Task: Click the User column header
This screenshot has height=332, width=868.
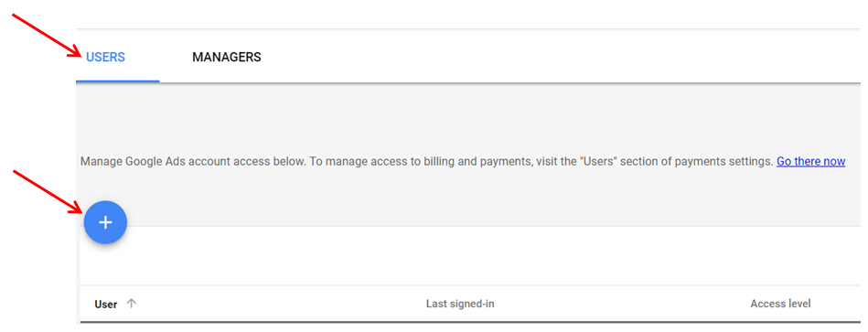Action: click(x=106, y=304)
